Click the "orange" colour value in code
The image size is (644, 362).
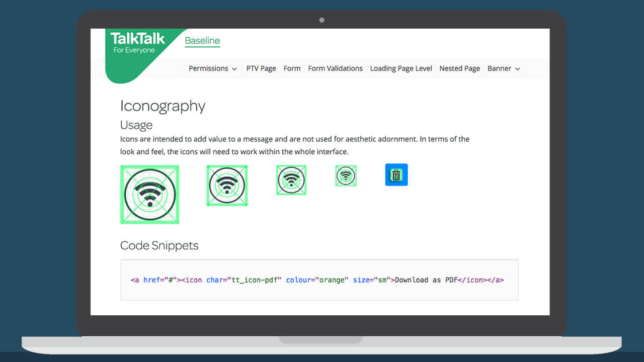333,280
